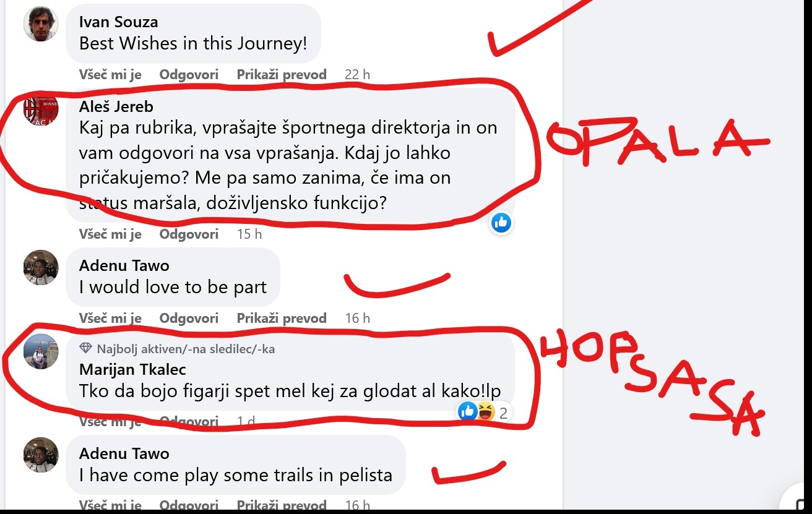View like and laugh reactions on Marijan Tkalec's comment
This screenshot has width=812, height=514.
point(485,412)
